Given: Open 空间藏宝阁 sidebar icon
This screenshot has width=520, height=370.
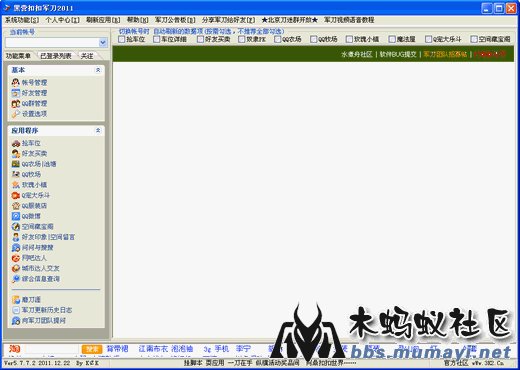Looking at the screenshot, I should [x=16, y=227].
